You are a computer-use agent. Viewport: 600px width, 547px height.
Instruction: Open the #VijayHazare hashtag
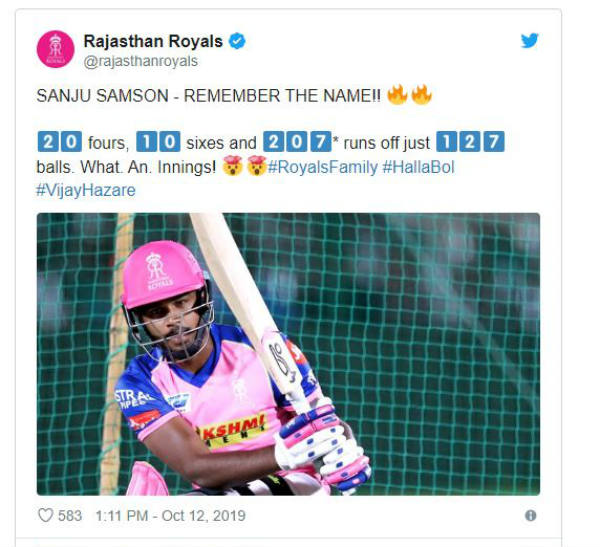[86, 190]
